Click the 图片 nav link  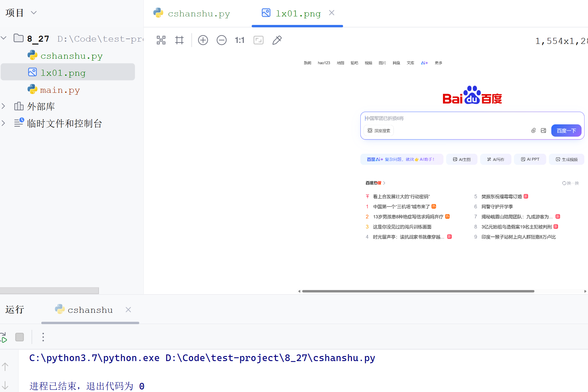tap(382, 63)
